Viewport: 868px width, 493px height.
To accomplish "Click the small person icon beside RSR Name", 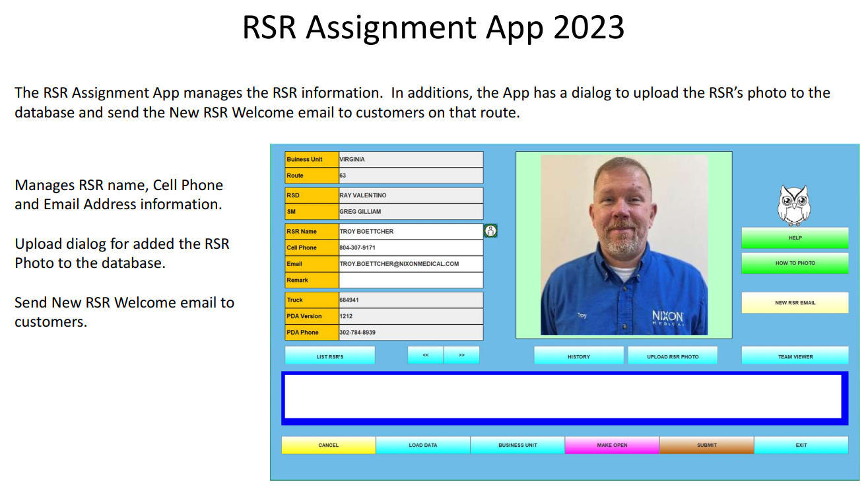I will (490, 230).
